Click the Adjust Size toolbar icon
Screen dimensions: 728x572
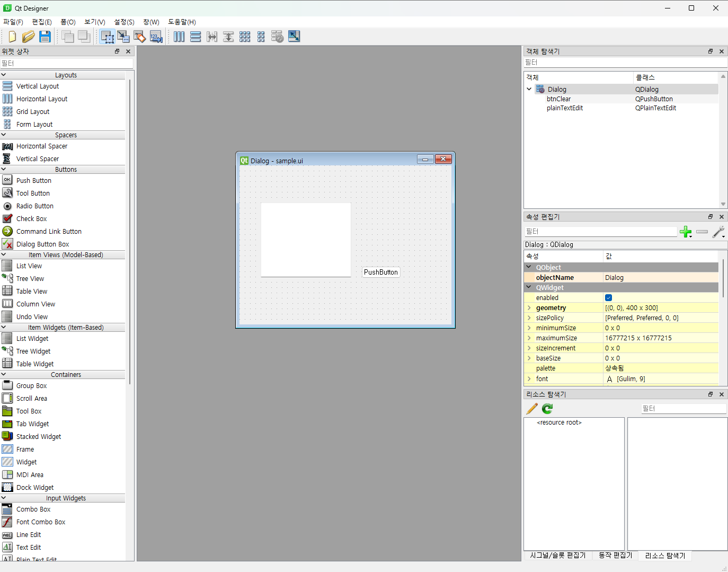pos(294,37)
